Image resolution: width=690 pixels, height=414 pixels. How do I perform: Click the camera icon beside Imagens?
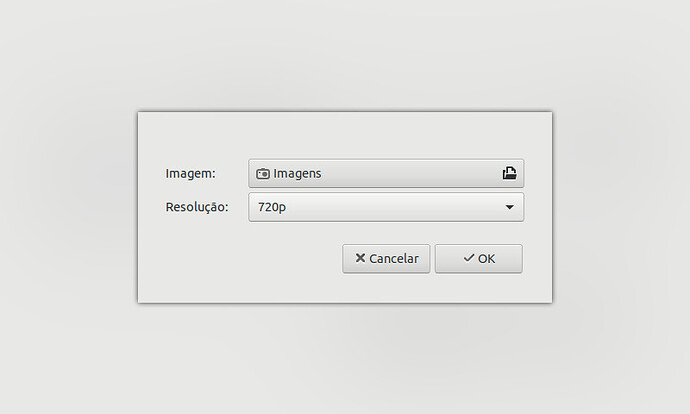(x=263, y=174)
